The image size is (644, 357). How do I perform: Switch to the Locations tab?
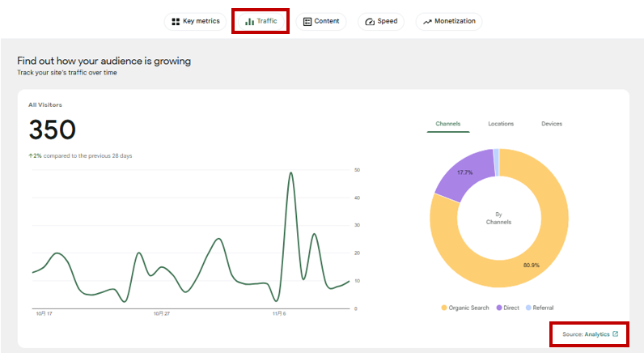coord(501,124)
